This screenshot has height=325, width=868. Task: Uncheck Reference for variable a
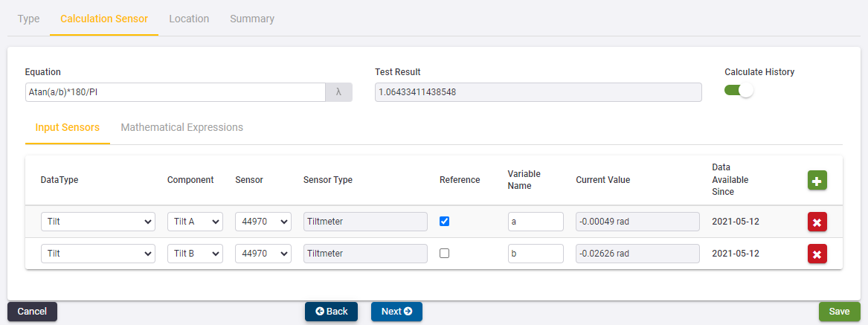445,222
